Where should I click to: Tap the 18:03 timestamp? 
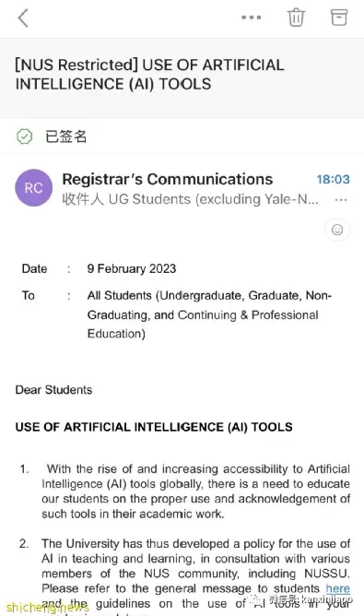333,180
